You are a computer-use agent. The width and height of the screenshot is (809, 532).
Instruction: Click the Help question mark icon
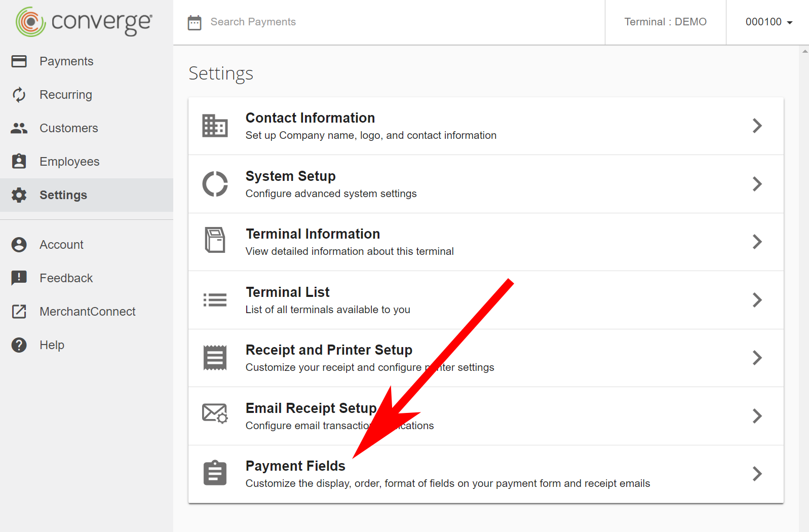(x=19, y=345)
